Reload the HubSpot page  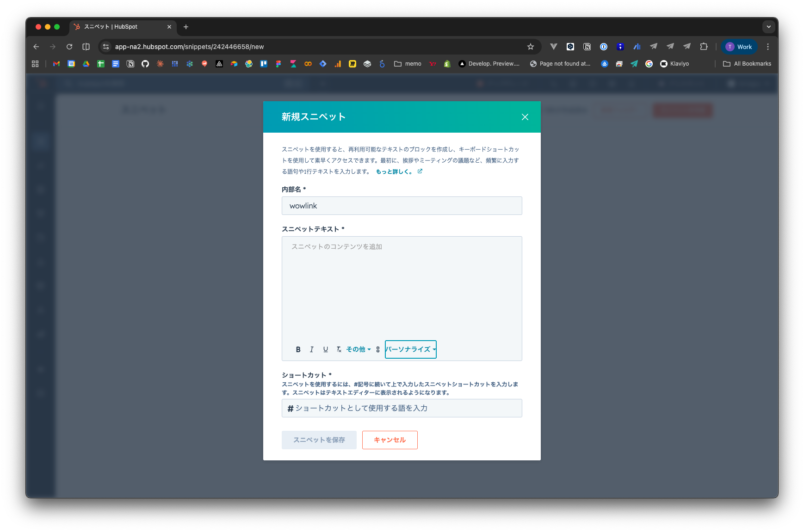click(69, 47)
